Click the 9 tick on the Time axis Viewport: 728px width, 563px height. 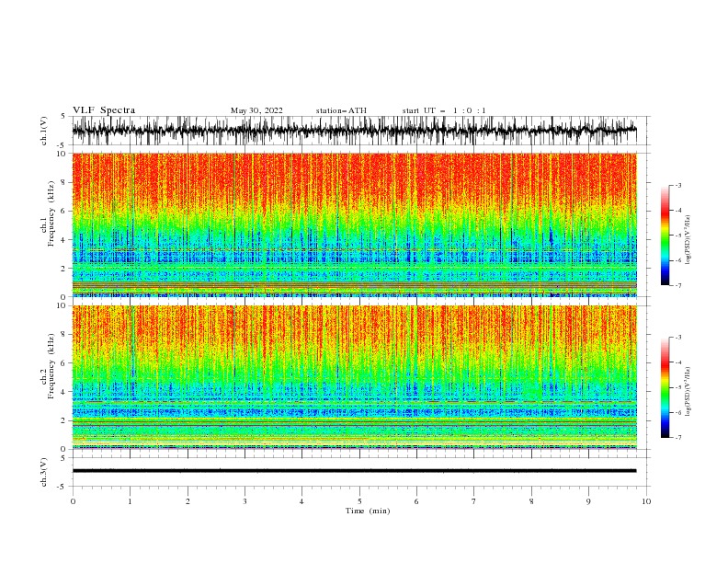pos(588,501)
